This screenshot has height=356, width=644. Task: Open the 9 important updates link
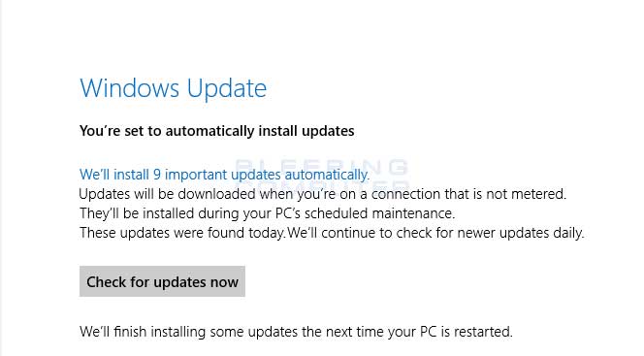[224, 175]
